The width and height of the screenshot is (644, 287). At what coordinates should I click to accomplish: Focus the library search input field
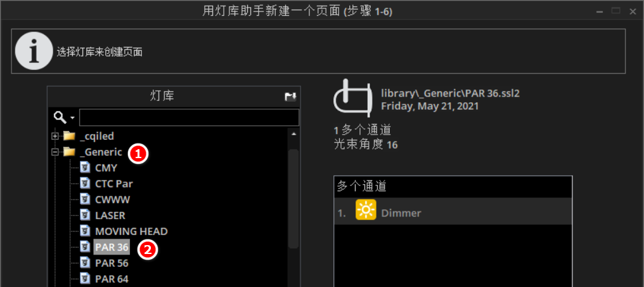189,117
